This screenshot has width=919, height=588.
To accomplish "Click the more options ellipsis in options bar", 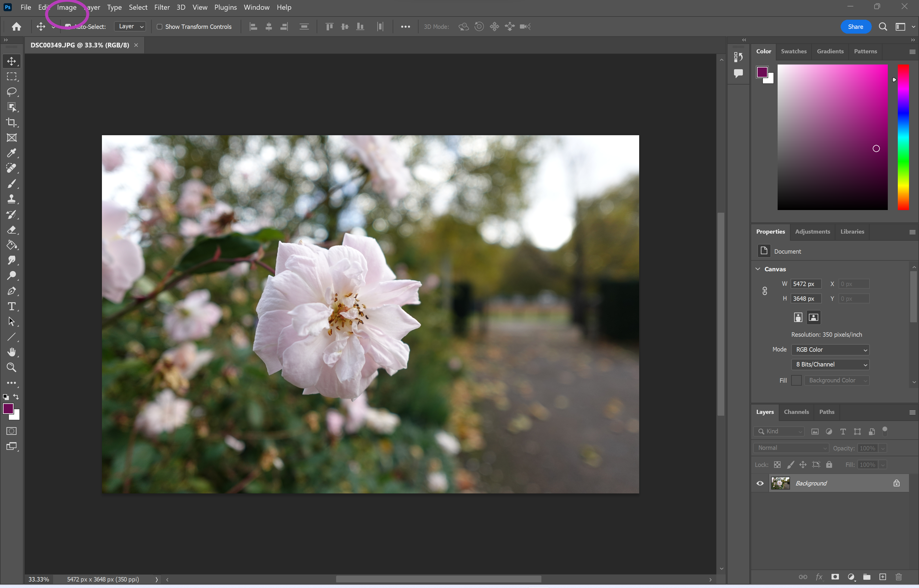I will 405,26.
